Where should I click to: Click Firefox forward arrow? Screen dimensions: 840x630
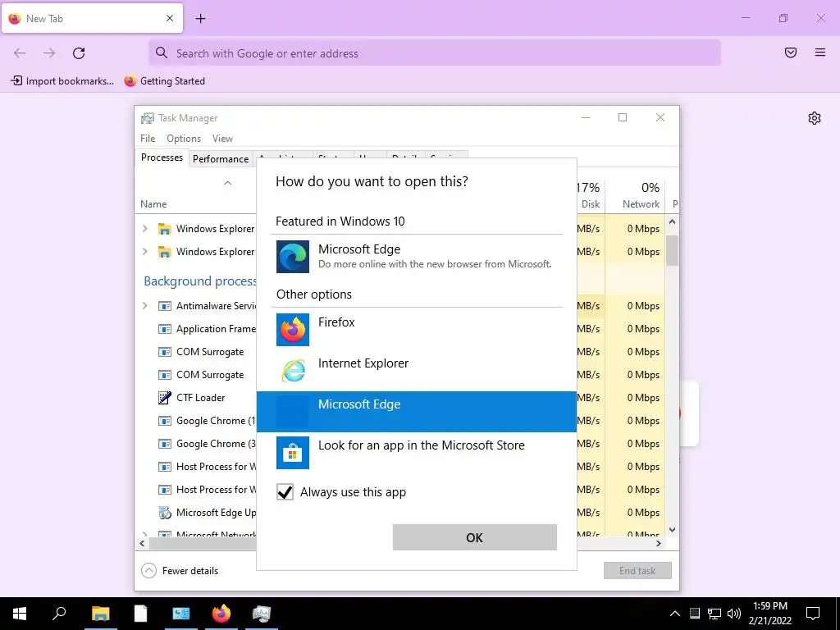(x=49, y=53)
